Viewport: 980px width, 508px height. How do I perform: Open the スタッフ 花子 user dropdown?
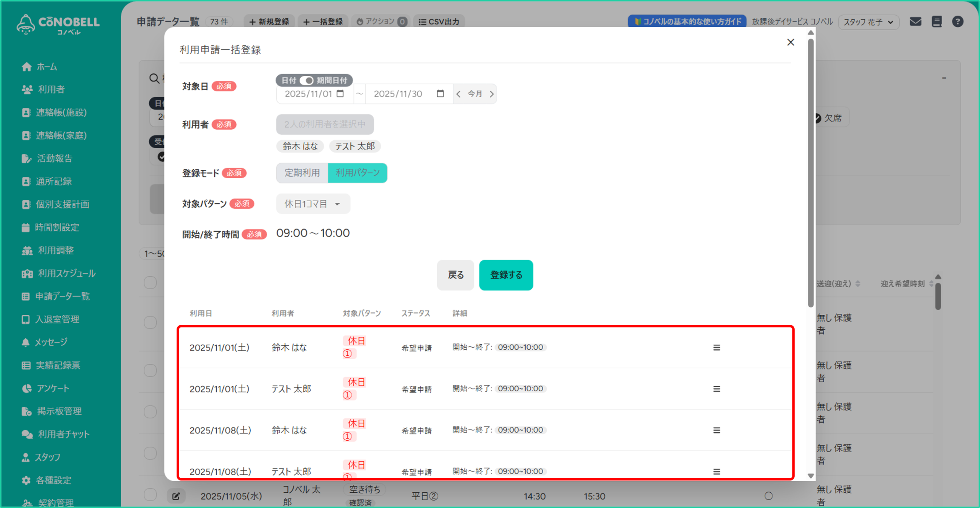pyautogui.click(x=868, y=22)
